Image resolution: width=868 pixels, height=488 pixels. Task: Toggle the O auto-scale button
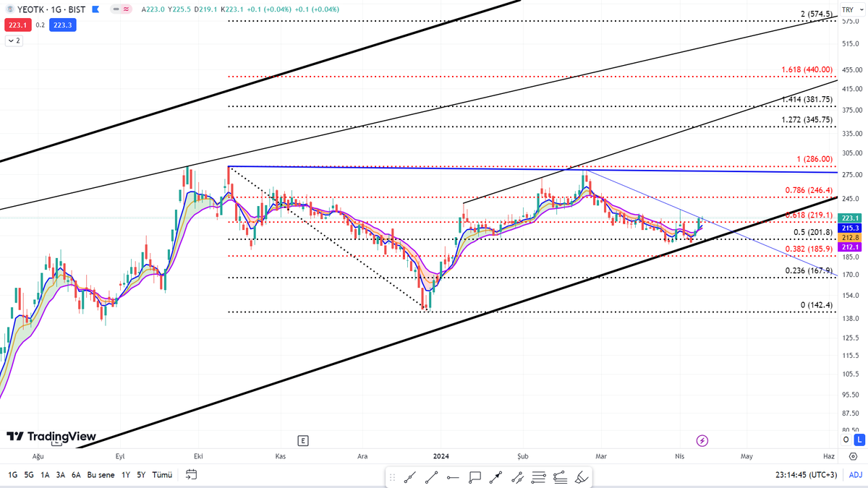click(846, 440)
